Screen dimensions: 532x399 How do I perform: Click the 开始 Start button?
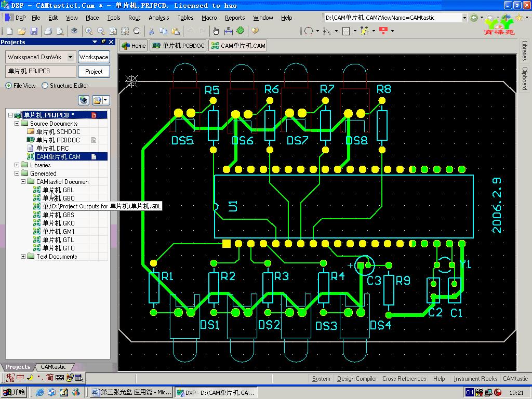[x=15, y=392]
